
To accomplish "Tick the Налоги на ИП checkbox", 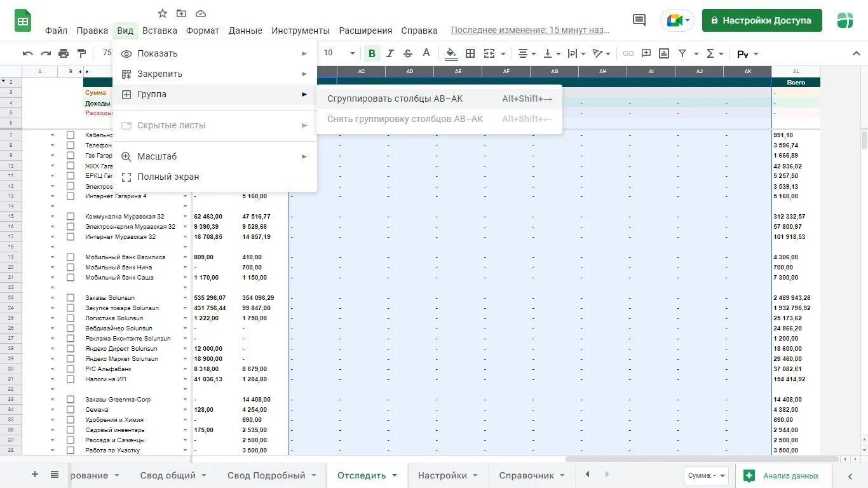I will click(71, 379).
